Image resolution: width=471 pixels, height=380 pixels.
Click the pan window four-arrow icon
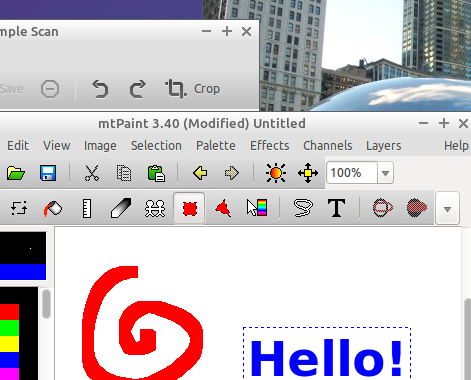308,173
